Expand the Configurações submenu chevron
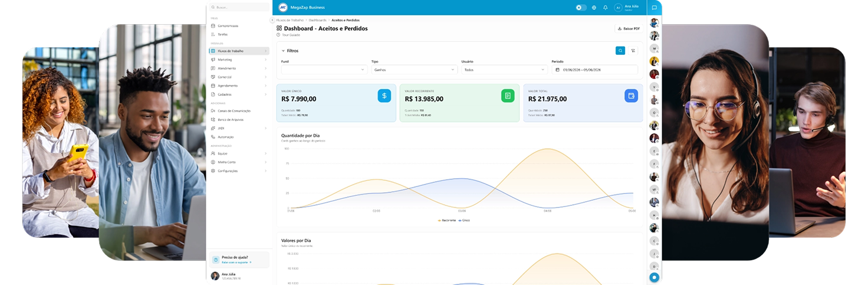Image resolution: width=868 pixels, height=285 pixels. tap(266, 171)
